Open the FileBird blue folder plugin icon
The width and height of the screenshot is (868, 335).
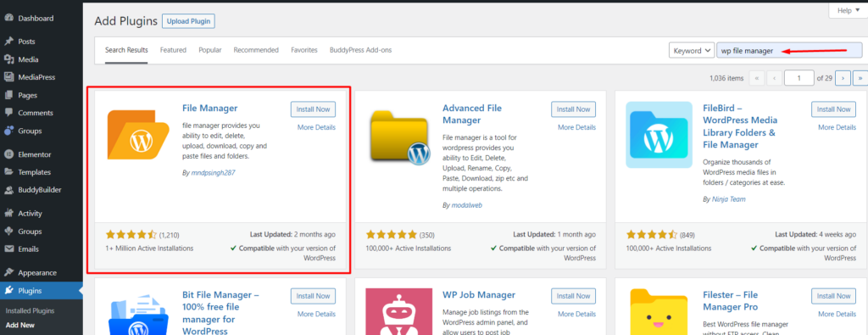pos(659,135)
